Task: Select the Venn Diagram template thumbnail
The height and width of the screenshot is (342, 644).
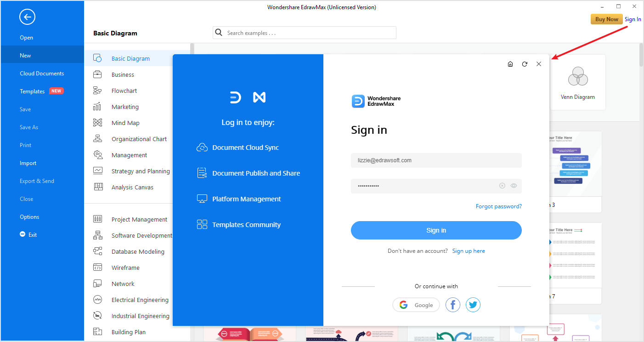Action: [x=578, y=82]
